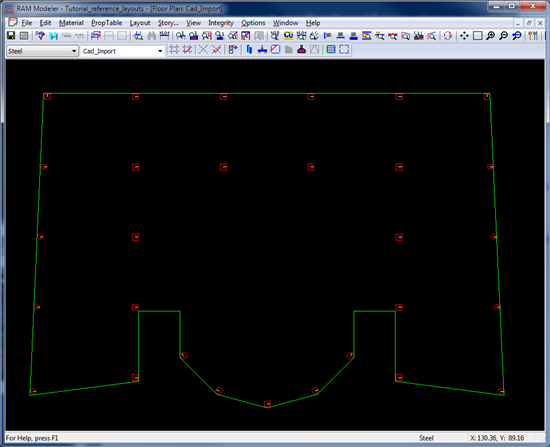Click the blue 'IR' underline beam icon

(x=341, y=35)
